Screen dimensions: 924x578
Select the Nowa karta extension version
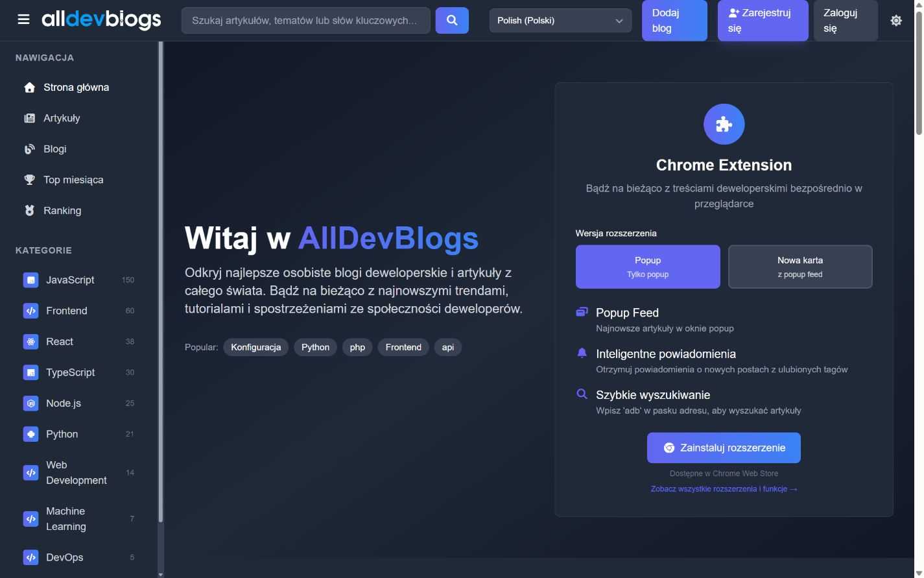click(800, 267)
